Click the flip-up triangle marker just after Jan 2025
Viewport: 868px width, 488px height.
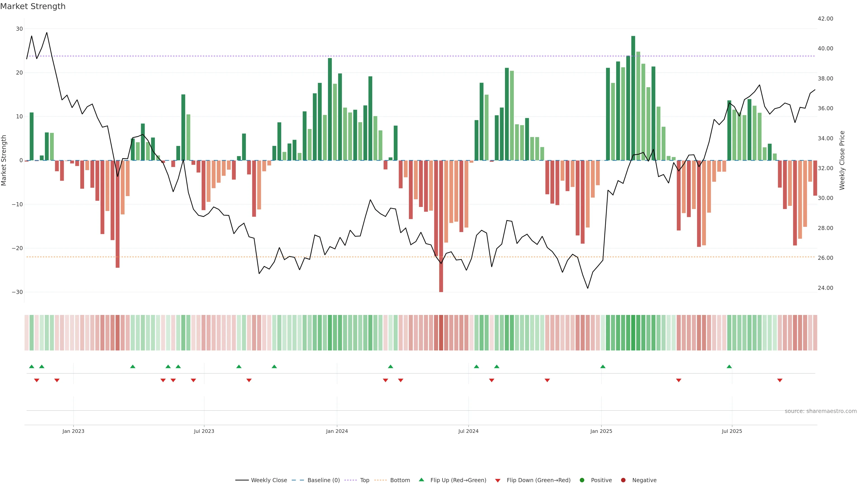point(603,366)
